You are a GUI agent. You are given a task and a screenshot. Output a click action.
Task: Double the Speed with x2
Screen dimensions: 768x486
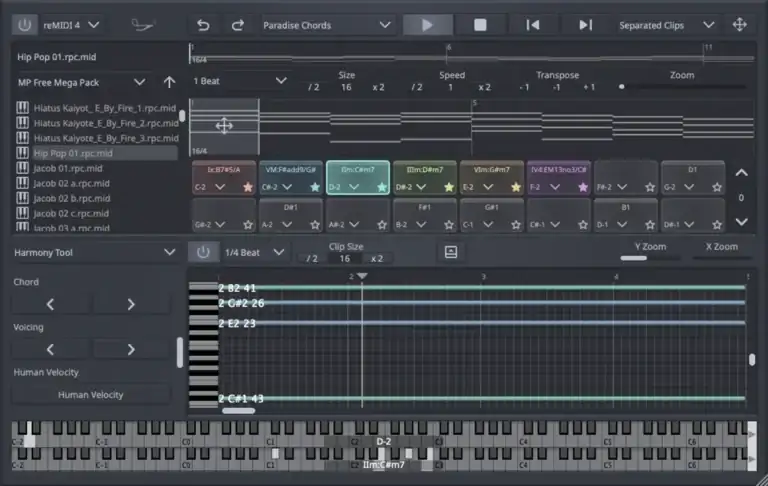click(x=484, y=87)
